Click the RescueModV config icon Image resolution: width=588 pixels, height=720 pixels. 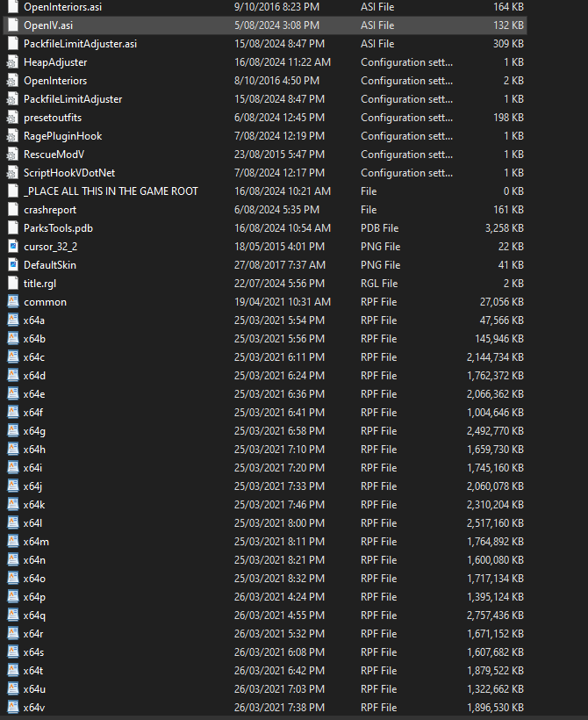tap(13, 155)
